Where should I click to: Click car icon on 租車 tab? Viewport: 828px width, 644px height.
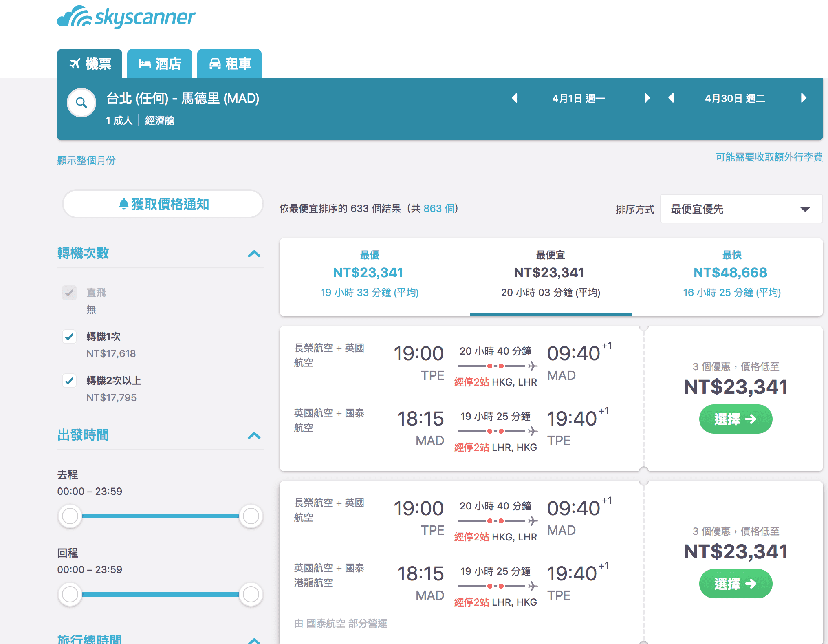[x=215, y=64]
